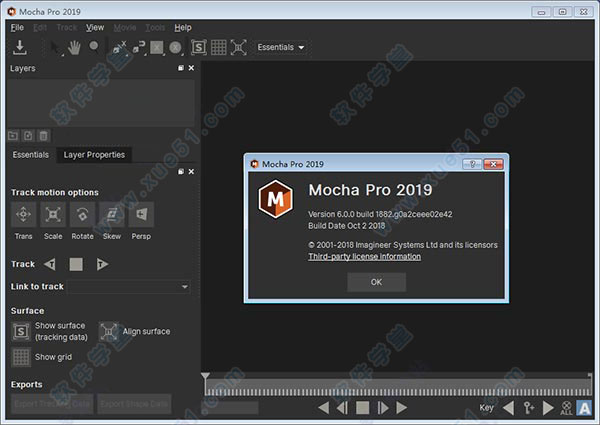Click the Align surface button in Surface section

[x=109, y=332]
